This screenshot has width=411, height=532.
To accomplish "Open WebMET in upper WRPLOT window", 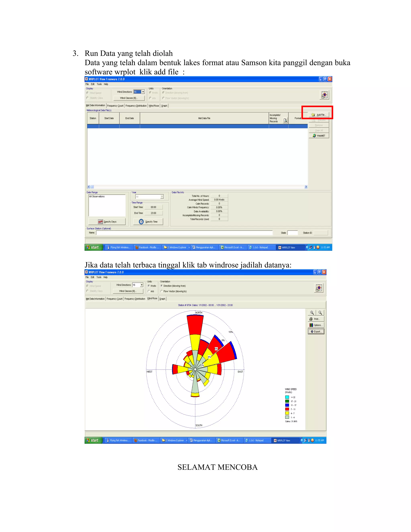I will tap(319, 136).
